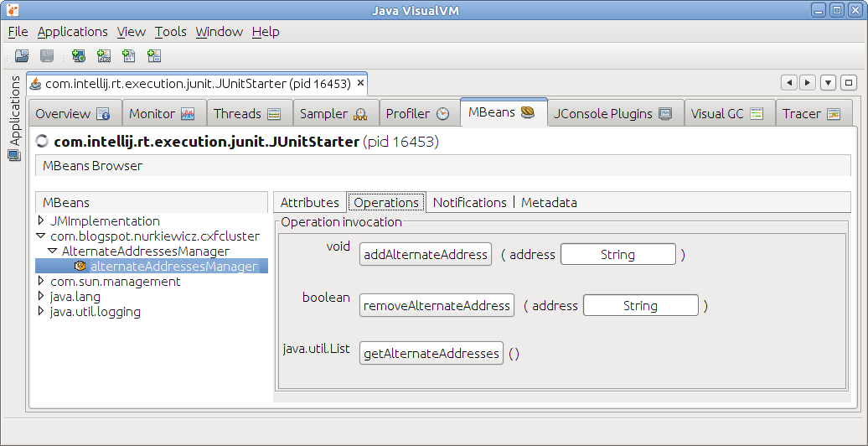Expand the java.lang tree node
The height and width of the screenshot is (446, 868).
coord(40,296)
